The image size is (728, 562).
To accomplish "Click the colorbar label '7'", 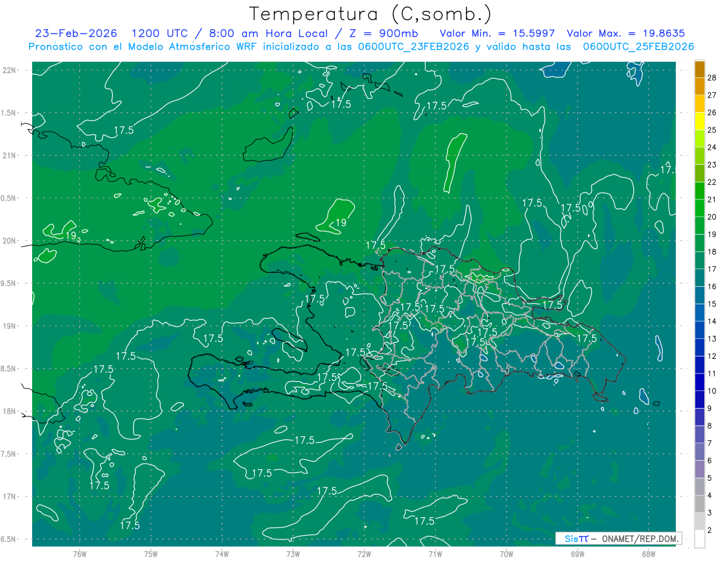I will 709,443.
